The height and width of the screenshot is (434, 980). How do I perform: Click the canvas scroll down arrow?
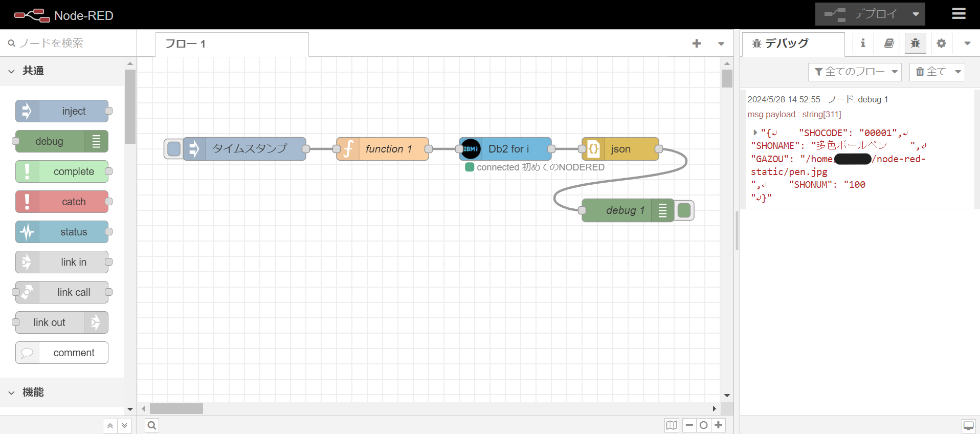(727, 395)
